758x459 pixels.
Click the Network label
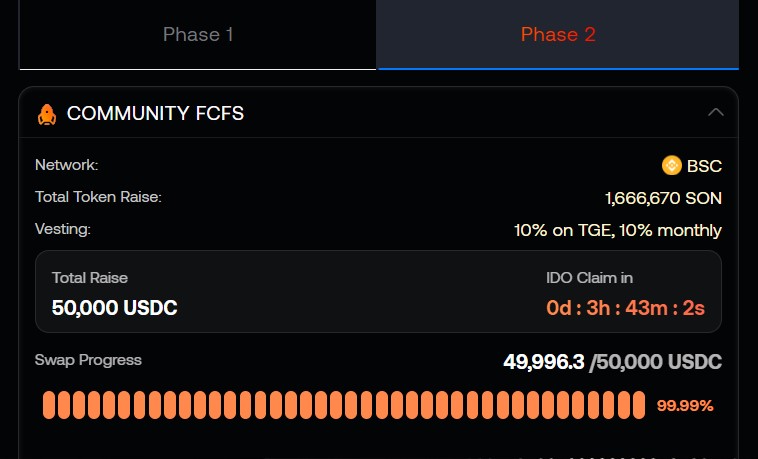66,165
